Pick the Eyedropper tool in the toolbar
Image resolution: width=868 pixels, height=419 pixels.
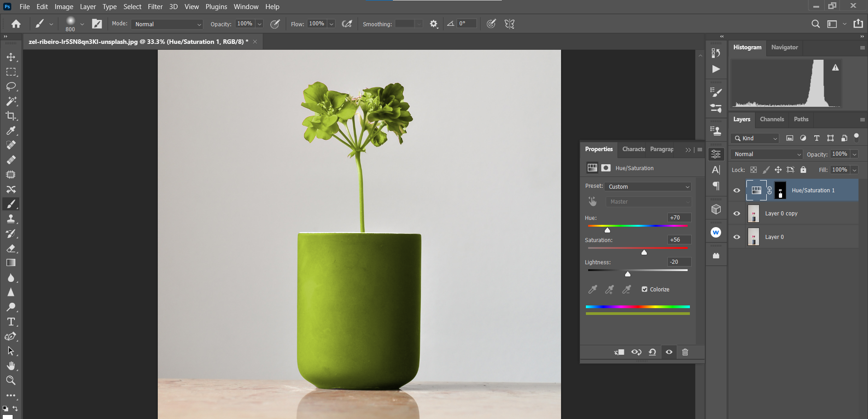coord(11,131)
